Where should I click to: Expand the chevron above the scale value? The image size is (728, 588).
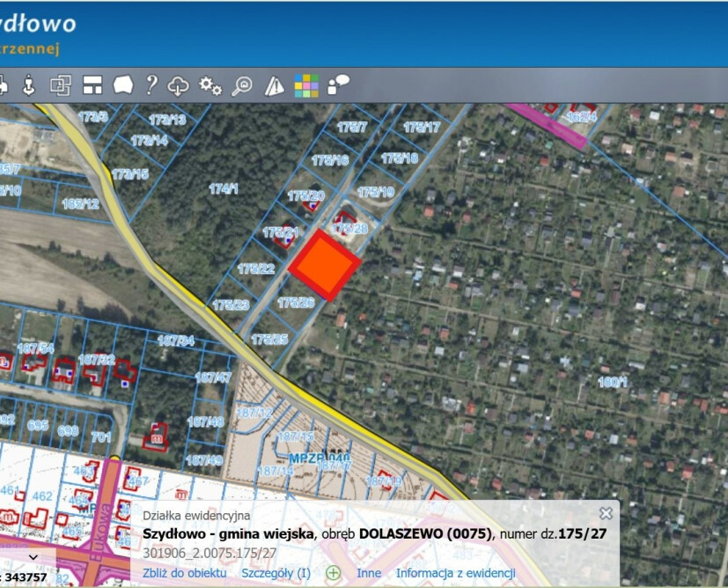tap(33, 556)
